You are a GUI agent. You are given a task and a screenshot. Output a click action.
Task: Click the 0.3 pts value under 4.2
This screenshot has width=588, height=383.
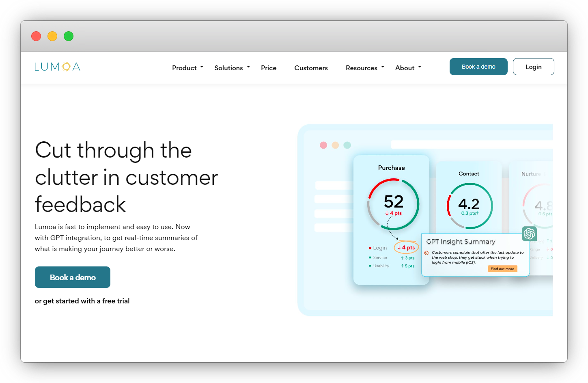[x=470, y=213]
